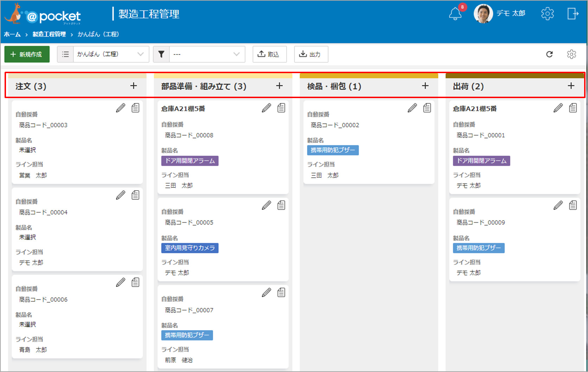Screen dimensions: 588x372
Task: Click 青島 太郎 in card 00006
Action: click(x=33, y=349)
